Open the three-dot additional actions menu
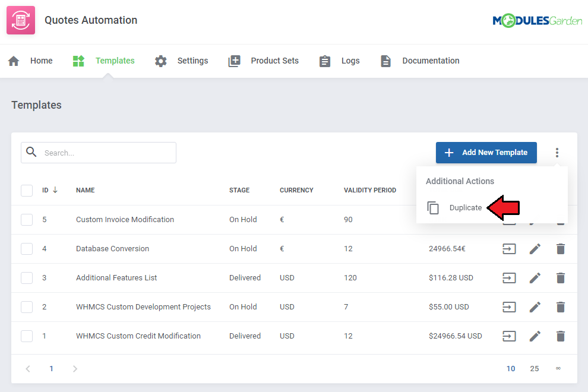This screenshot has height=392, width=588. click(557, 153)
